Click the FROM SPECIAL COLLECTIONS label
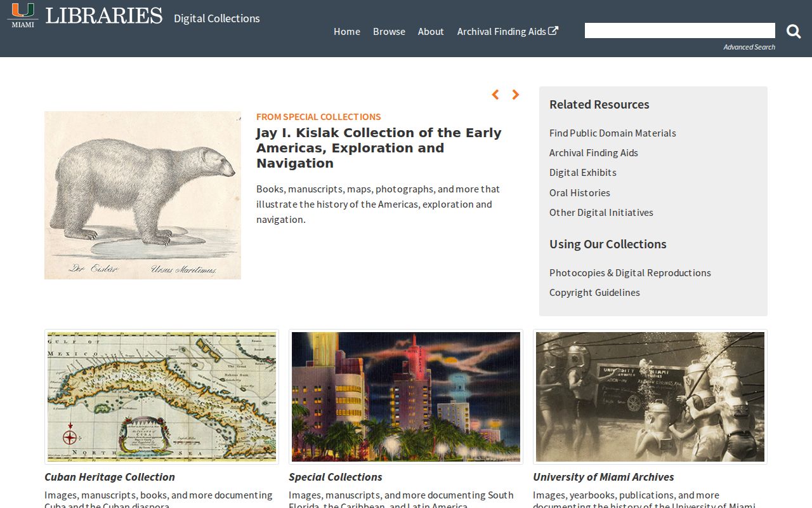This screenshot has width=812, height=508. [x=318, y=117]
